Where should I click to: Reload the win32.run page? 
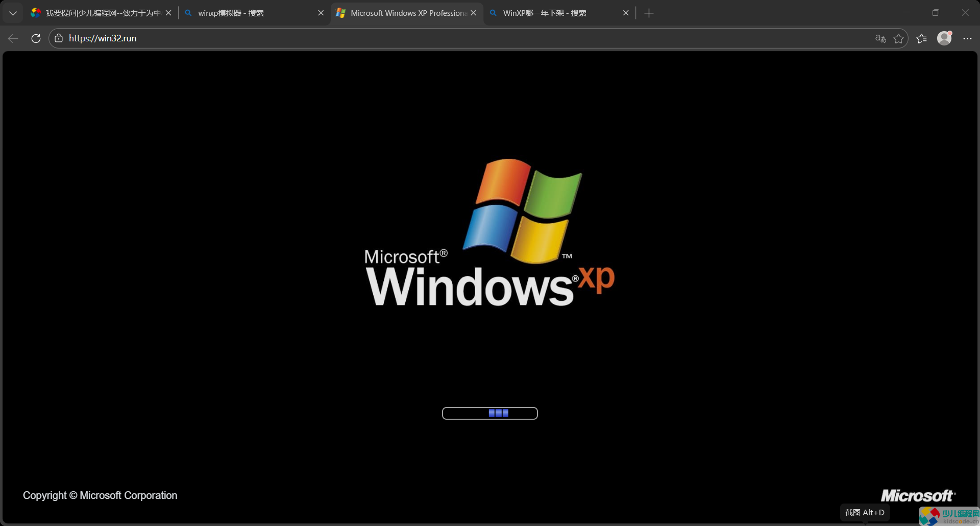(36, 38)
